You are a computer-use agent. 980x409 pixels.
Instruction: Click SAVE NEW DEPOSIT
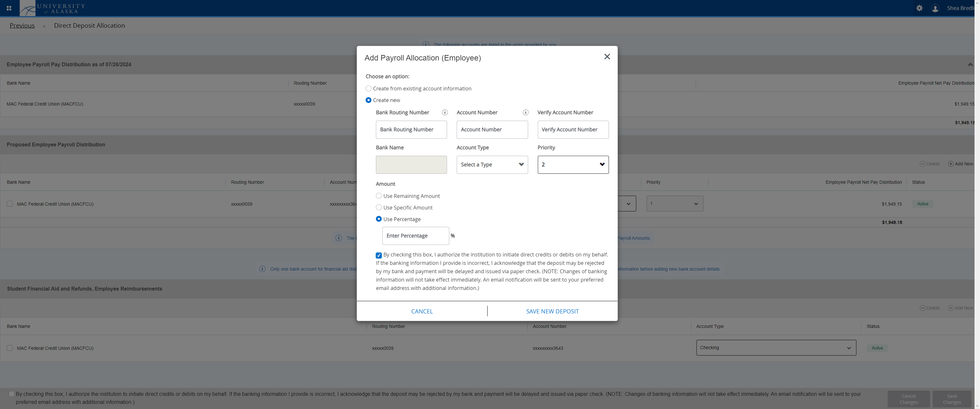click(x=552, y=311)
